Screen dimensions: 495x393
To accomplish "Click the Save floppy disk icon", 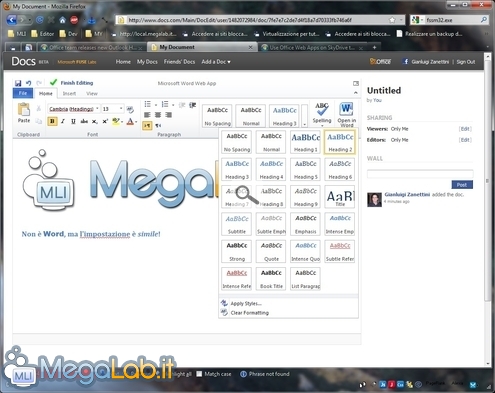I will (18, 83).
